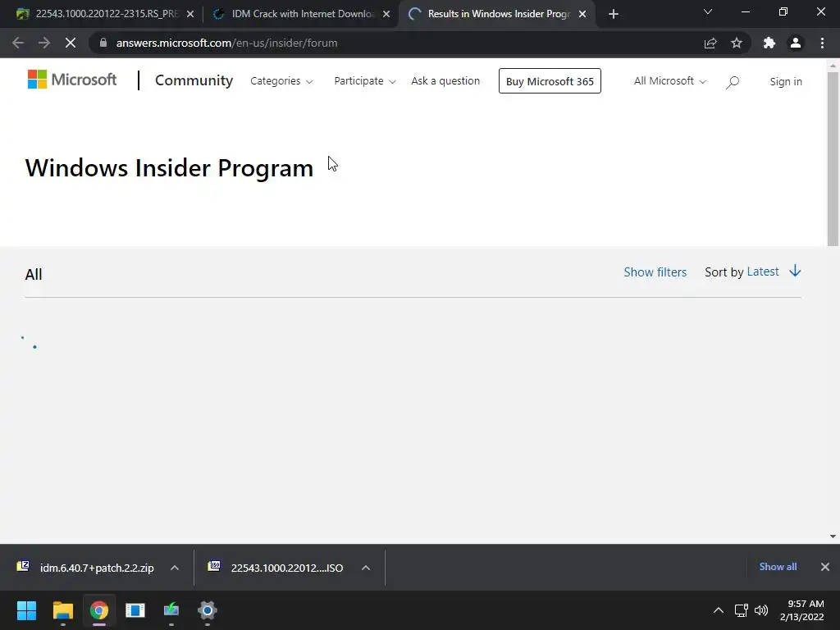Screen dimensions: 840x630
Task: Share this page icon
Action: tap(710, 43)
